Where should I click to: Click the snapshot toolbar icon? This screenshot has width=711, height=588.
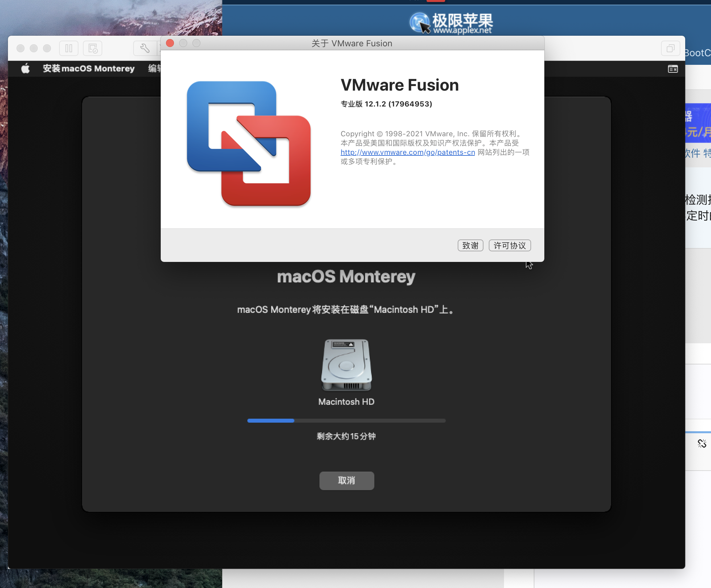(x=93, y=48)
